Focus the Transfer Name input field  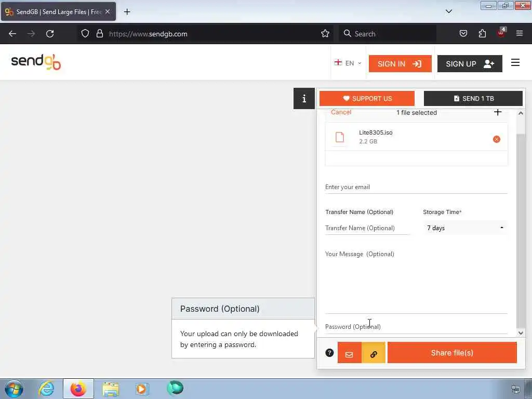(367, 228)
